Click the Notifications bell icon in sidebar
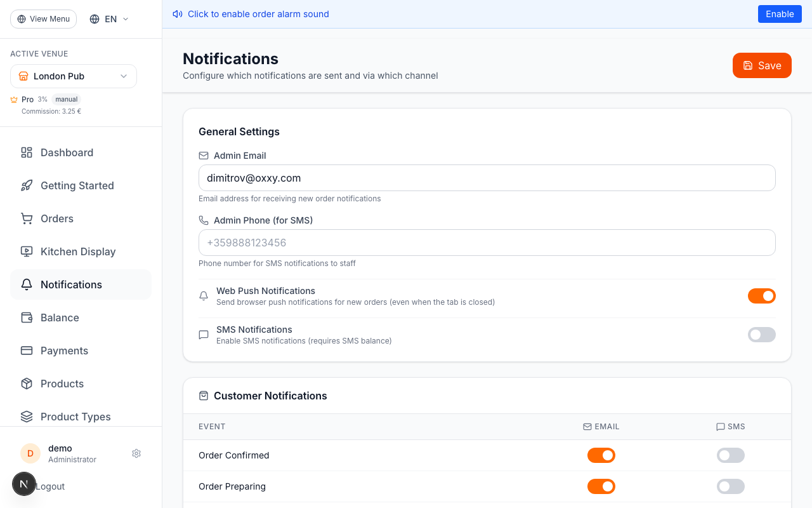 (26, 284)
